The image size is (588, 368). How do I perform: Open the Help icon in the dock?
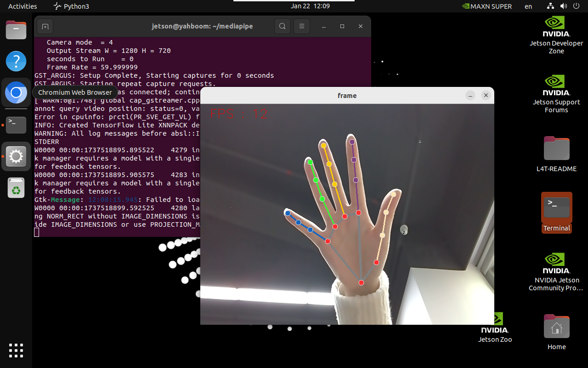coord(16,61)
